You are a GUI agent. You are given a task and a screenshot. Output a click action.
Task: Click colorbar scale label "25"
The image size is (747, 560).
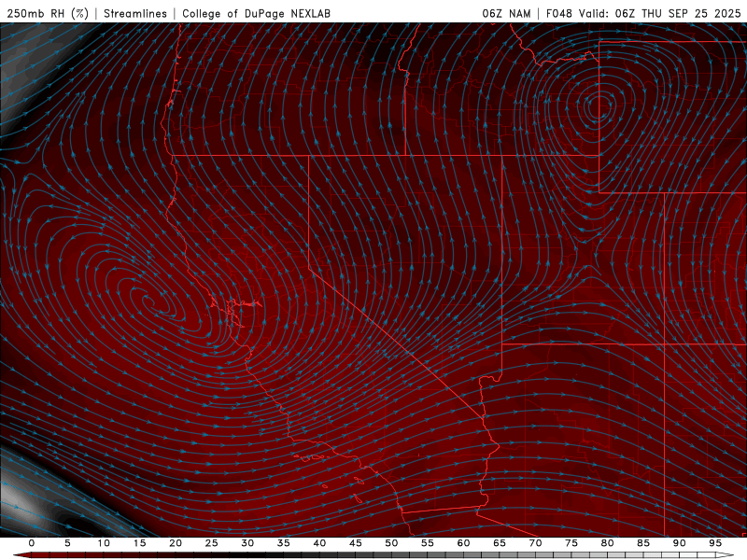[x=212, y=543]
